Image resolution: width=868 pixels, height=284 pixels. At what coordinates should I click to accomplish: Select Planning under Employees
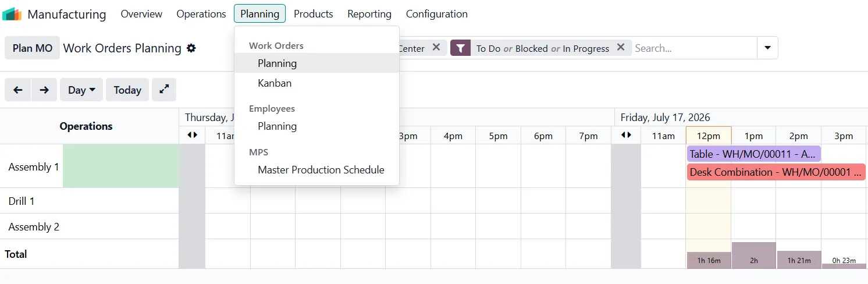click(317, 126)
